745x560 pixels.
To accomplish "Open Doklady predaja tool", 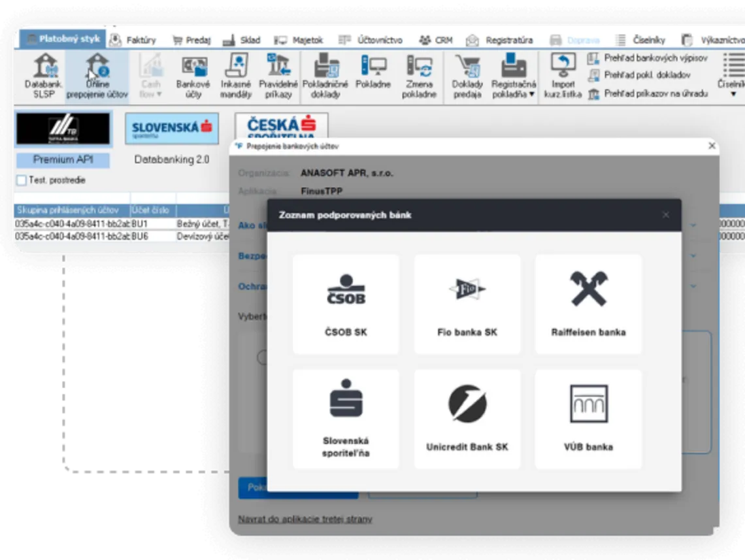I will tap(467, 76).
